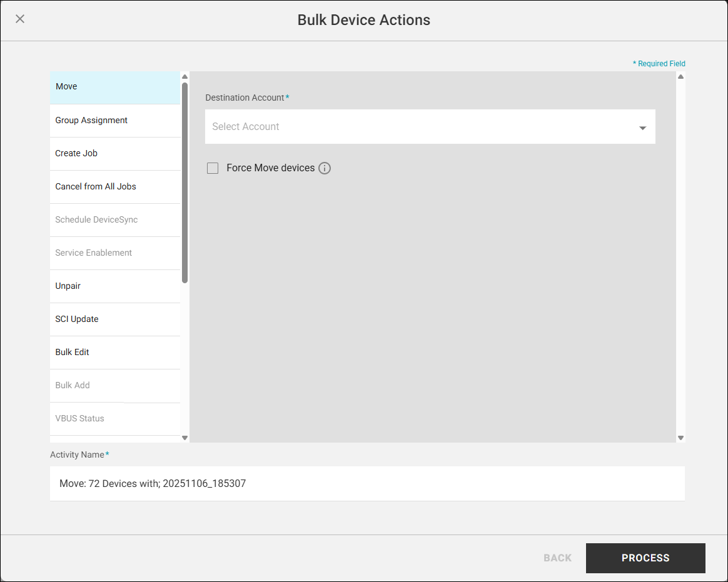
Task: Choose the VBUS Status action
Action: (x=115, y=419)
